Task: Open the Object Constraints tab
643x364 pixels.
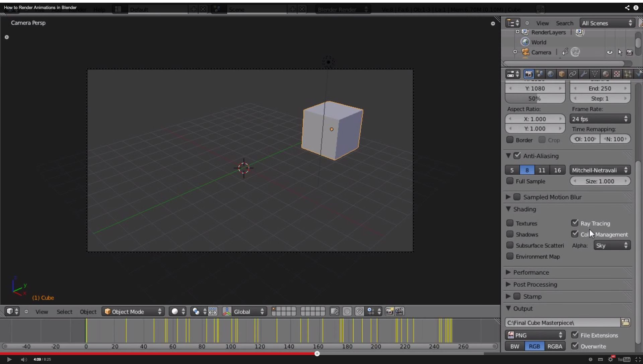Action: (573, 74)
